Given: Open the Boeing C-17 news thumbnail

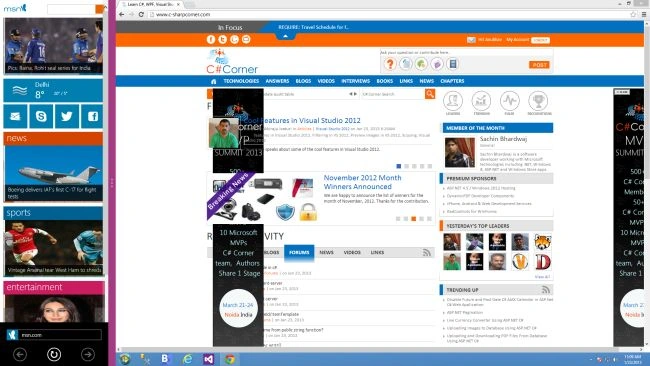Looking at the screenshot, I should tap(53, 173).
